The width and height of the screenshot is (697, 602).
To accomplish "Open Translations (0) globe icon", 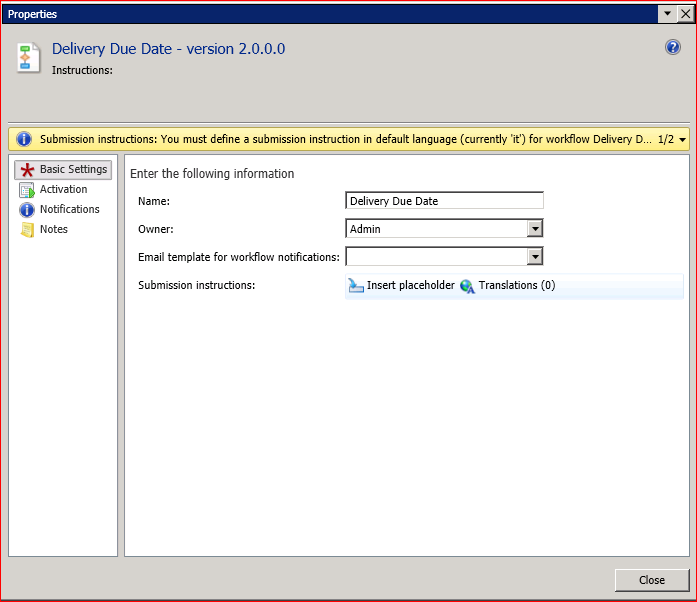I will coord(467,286).
